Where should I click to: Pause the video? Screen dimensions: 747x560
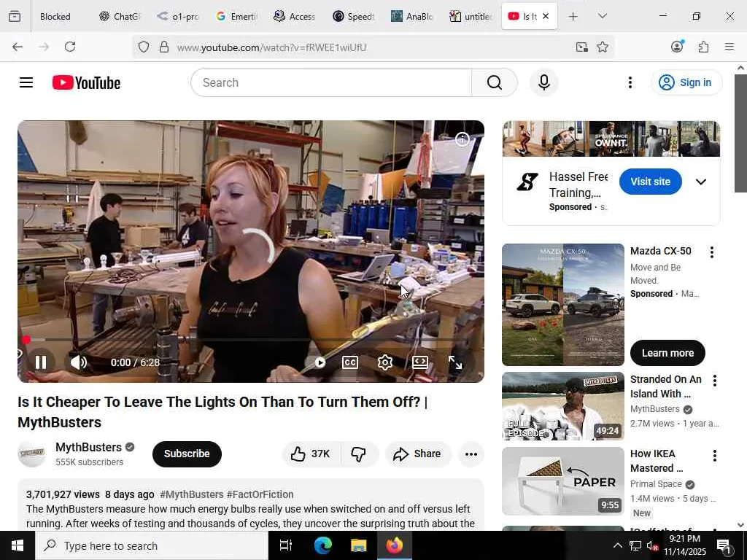[41, 362]
